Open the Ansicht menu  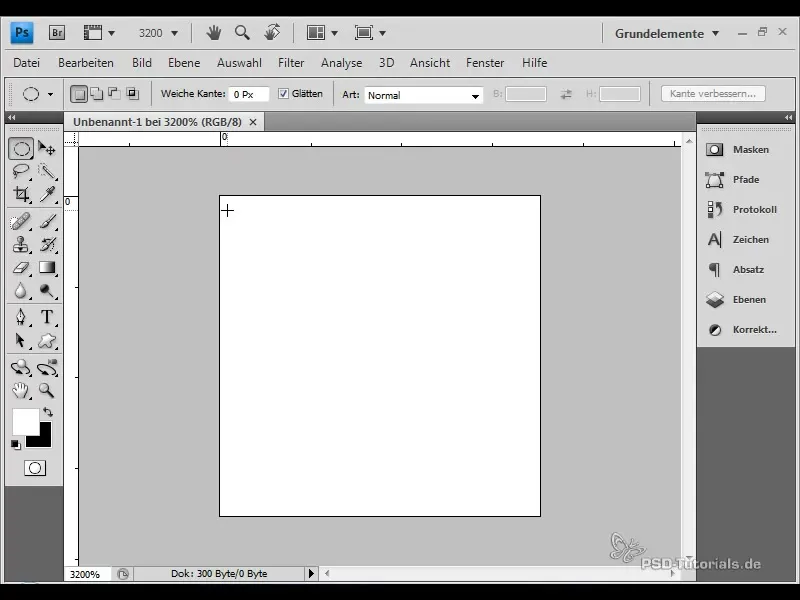(x=430, y=63)
